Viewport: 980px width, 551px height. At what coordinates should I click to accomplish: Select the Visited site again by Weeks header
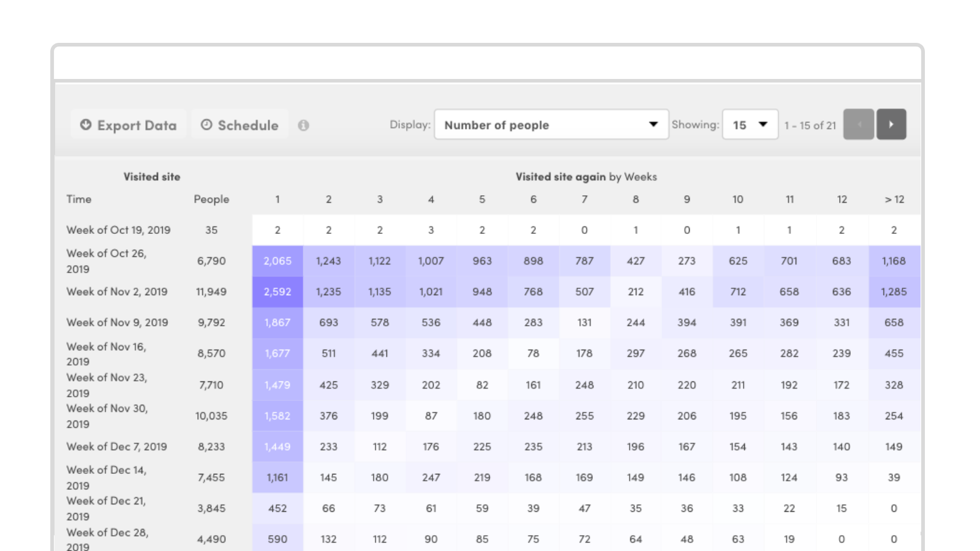coord(586,176)
